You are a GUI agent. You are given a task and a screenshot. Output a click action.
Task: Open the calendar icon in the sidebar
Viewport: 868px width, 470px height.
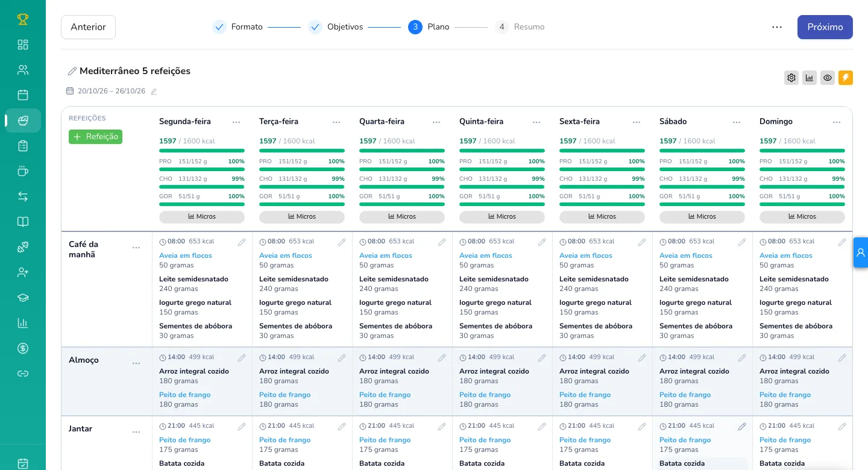tap(23, 95)
